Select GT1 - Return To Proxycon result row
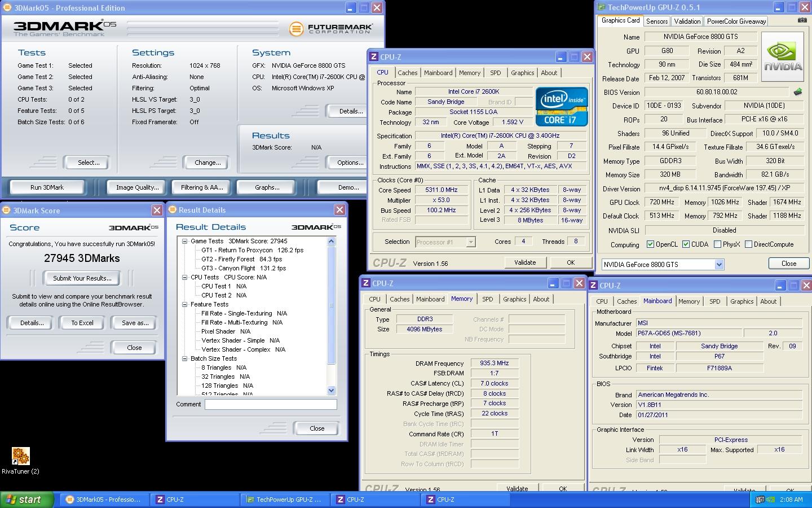Viewport: 812px width, 508px height. pos(252,250)
